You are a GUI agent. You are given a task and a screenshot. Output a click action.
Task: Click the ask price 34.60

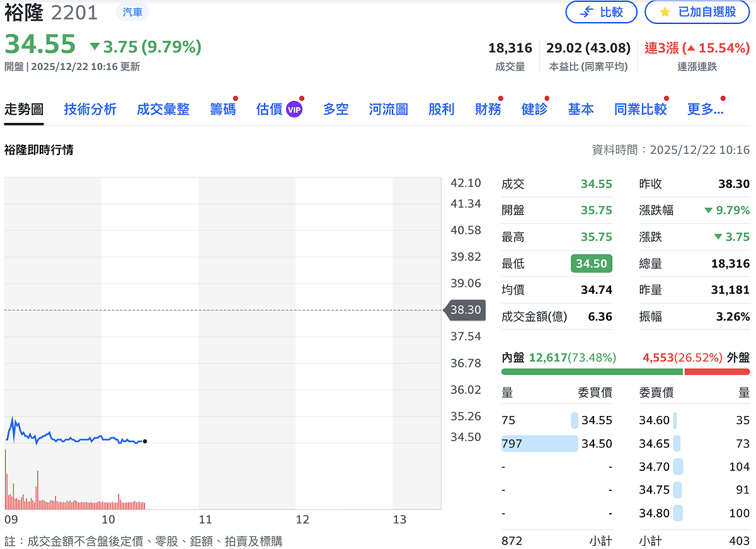pos(655,420)
